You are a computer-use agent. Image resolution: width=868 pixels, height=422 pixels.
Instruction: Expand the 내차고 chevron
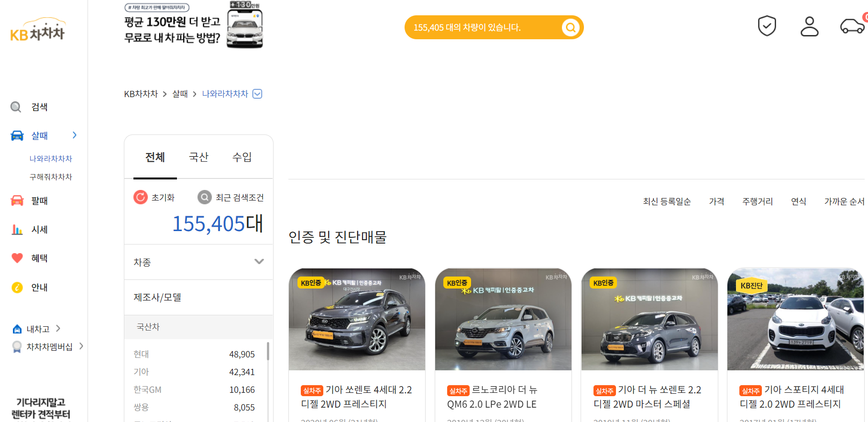click(x=58, y=328)
